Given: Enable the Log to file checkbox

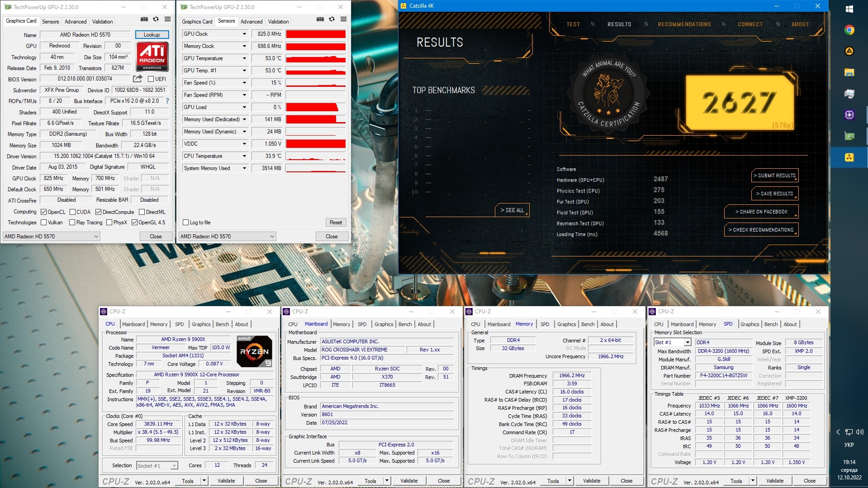Looking at the screenshot, I should click(x=185, y=223).
